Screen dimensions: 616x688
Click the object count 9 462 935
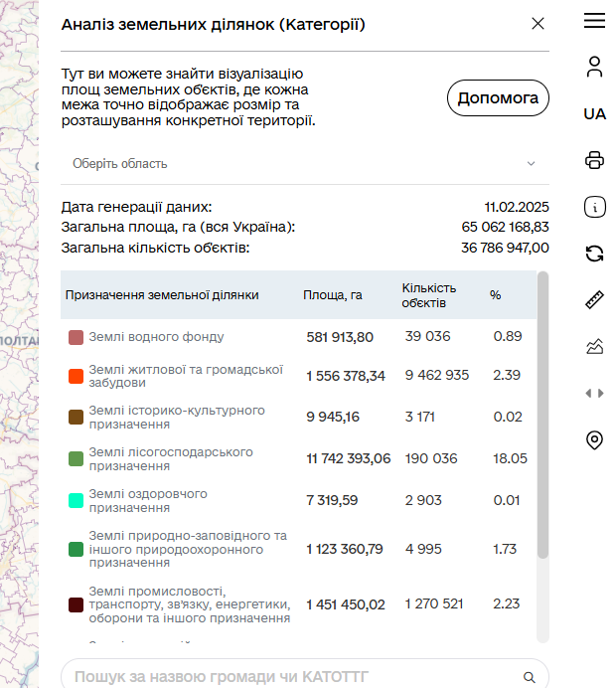(x=437, y=375)
